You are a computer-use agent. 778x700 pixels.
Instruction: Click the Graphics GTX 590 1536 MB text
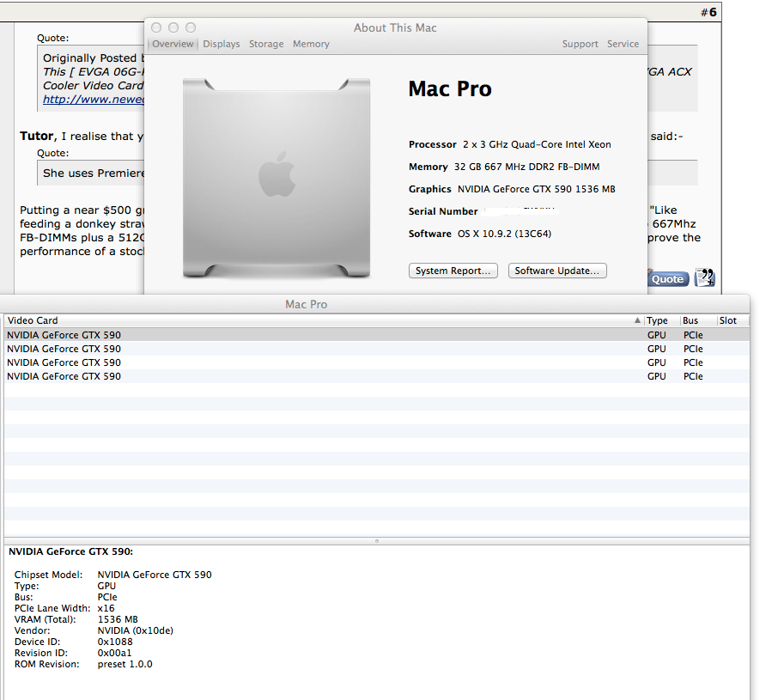pyautogui.click(x=537, y=190)
